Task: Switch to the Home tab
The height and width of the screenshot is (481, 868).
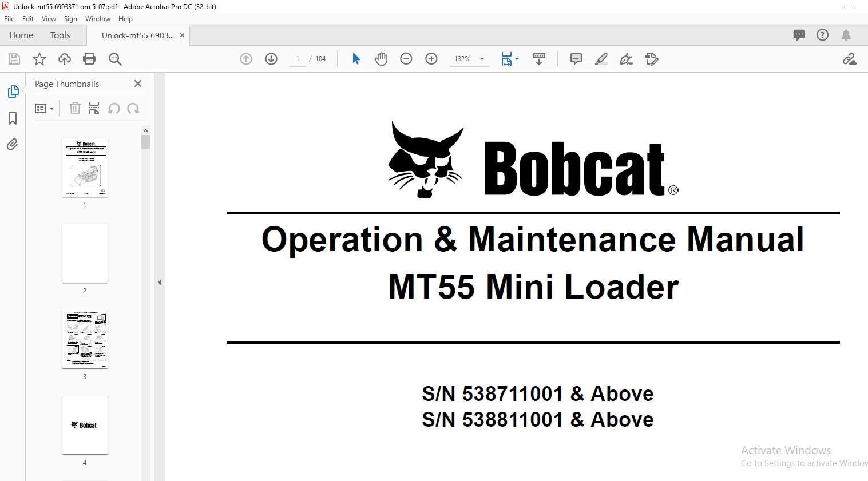Action: pos(21,35)
